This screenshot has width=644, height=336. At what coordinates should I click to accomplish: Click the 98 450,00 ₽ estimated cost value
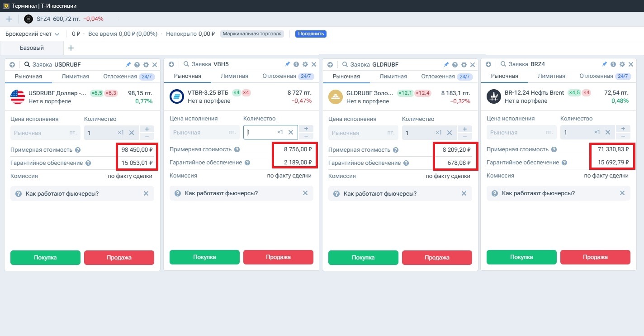click(137, 150)
